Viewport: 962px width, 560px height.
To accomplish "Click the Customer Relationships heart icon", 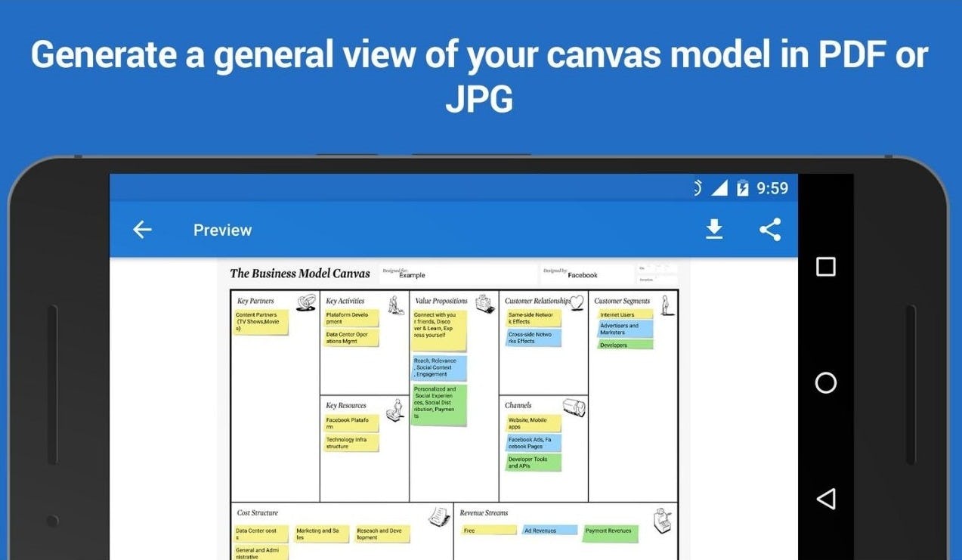I will 577,302.
